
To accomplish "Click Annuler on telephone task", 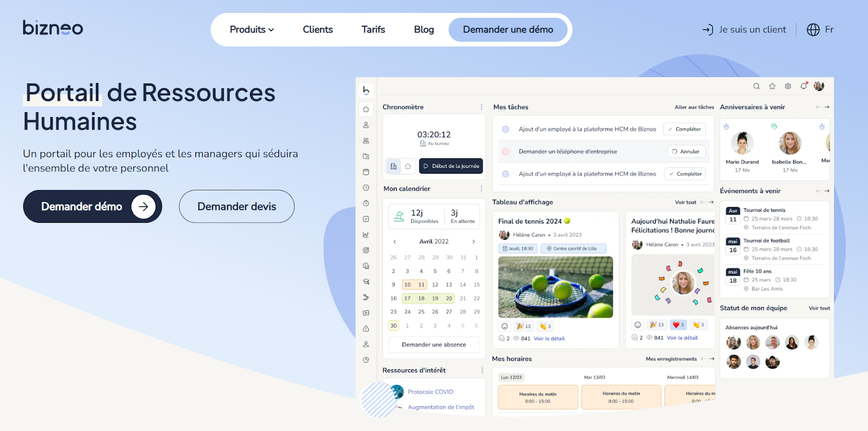I will pyautogui.click(x=686, y=152).
